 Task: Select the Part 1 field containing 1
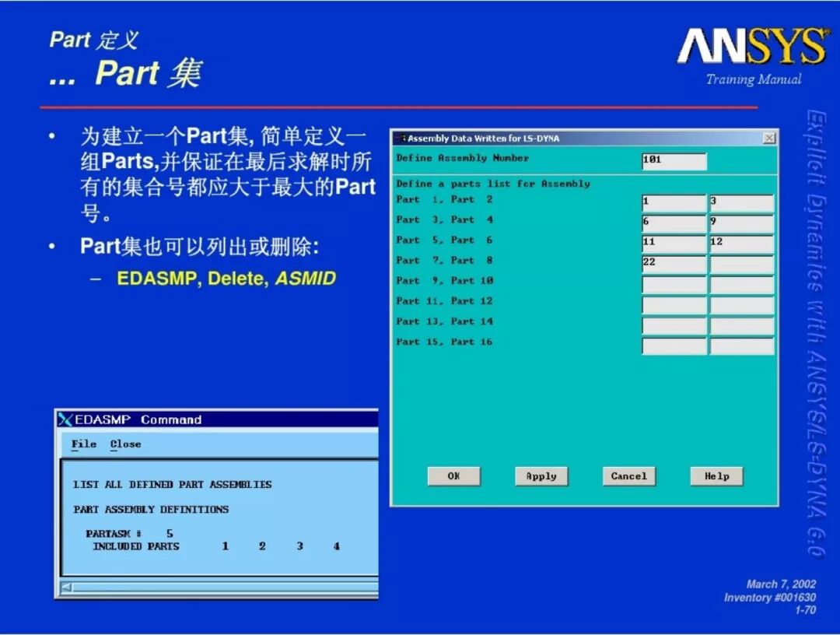tap(674, 202)
